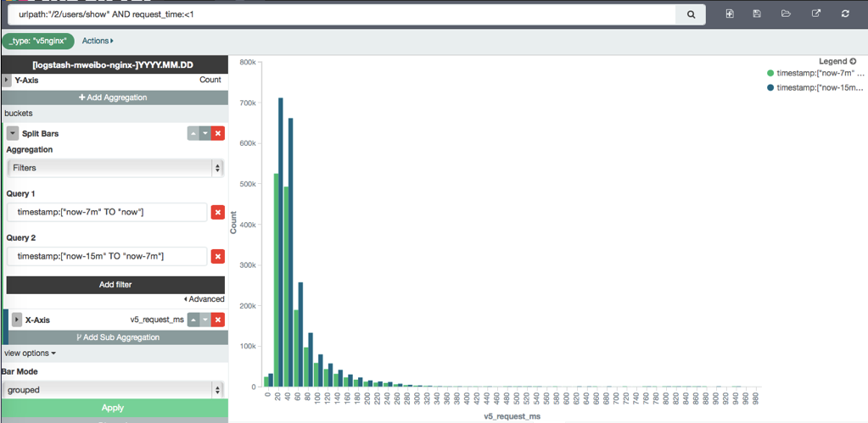
Task: Toggle the _type v5nginx filter pill
Action: click(39, 41)
